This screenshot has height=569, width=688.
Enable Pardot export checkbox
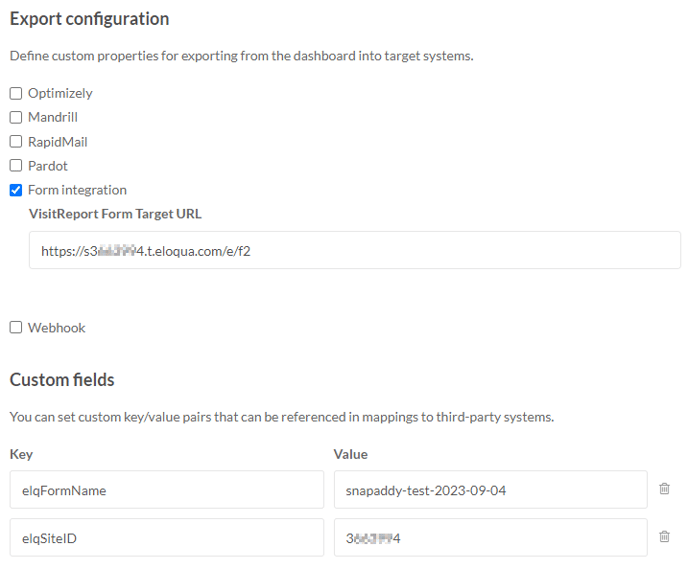pyautogui.click(x=16, y=166)
